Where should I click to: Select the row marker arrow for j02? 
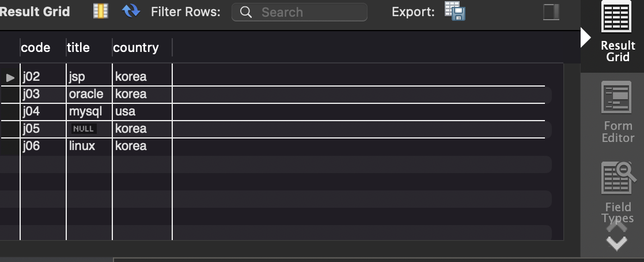10,77
